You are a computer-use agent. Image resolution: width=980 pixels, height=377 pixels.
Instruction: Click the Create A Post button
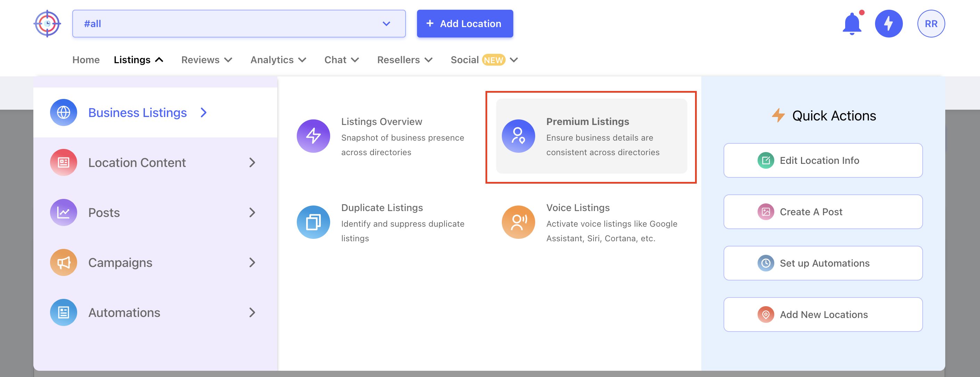point(823,212)
